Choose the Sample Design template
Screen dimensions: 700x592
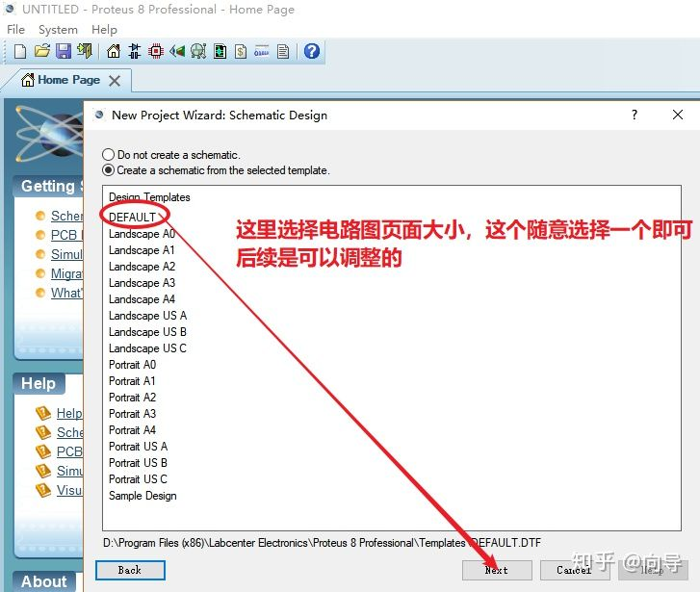[x=143, y=496]
